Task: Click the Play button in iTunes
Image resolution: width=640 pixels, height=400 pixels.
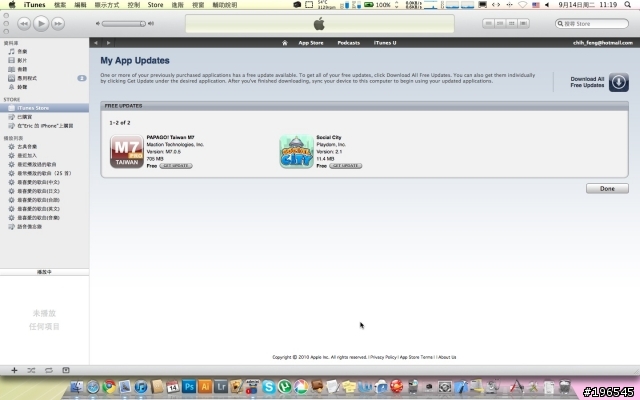Action: point(41,24)
